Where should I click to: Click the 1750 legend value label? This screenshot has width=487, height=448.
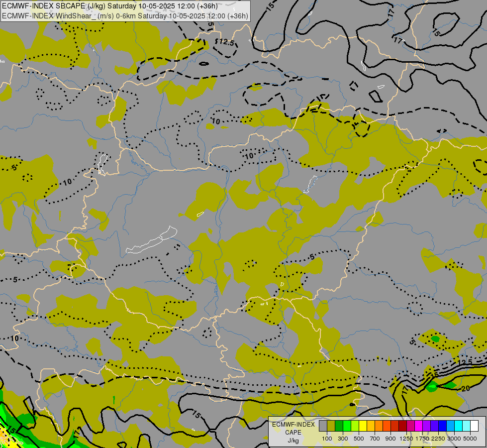[x=422, y=439]
